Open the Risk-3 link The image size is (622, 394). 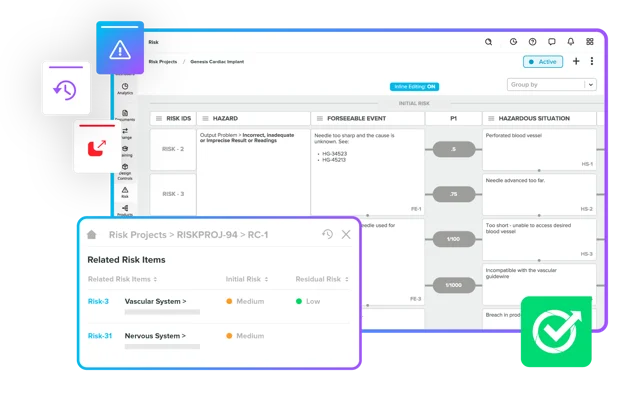click(98, 302)
